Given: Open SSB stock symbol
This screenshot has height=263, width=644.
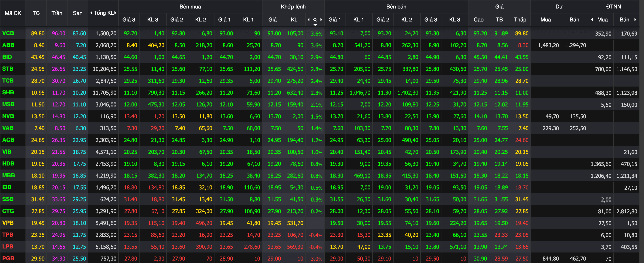Looking at the screenshot, I should pos(8,199).
